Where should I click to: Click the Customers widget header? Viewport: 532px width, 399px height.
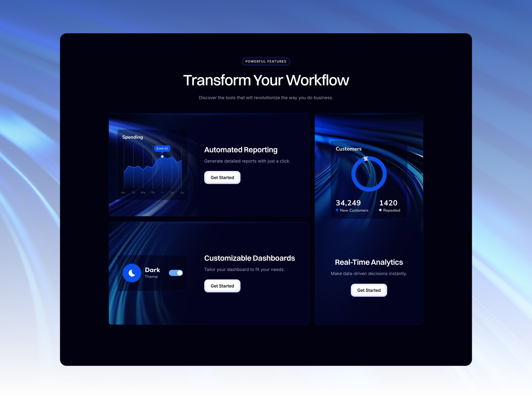(348, 149)
